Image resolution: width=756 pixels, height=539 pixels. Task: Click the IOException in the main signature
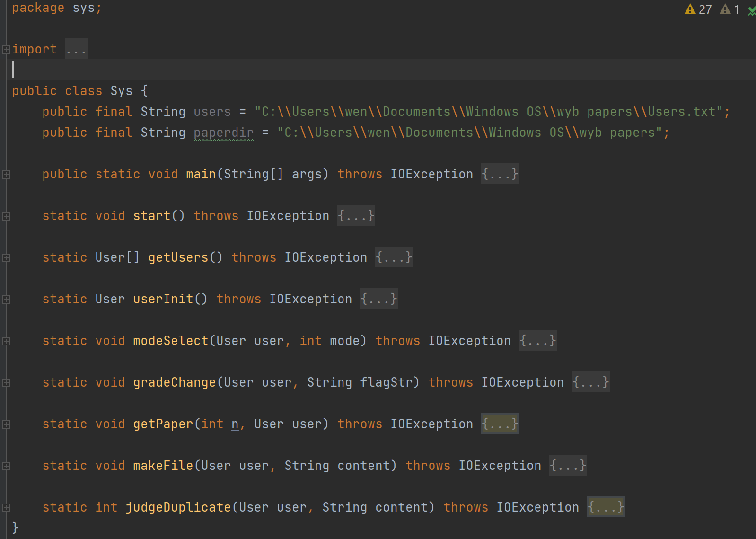pos(432,174)
